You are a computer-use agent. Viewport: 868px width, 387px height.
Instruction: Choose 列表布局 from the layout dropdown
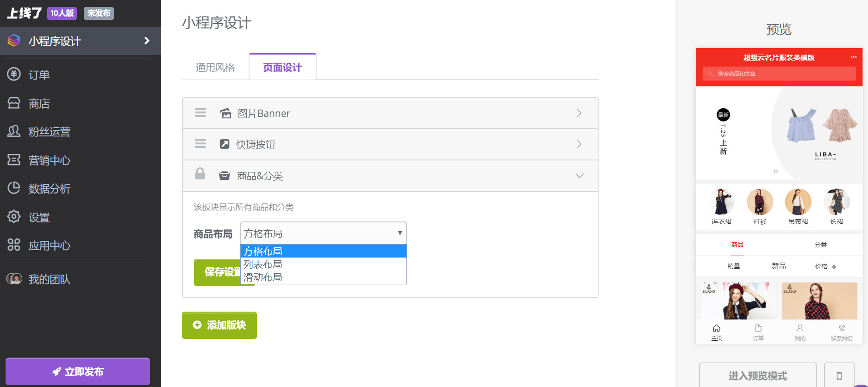263,264
